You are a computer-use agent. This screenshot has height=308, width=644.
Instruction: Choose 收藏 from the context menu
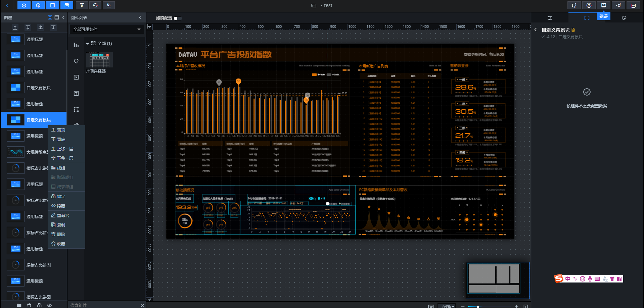point(66,244)
